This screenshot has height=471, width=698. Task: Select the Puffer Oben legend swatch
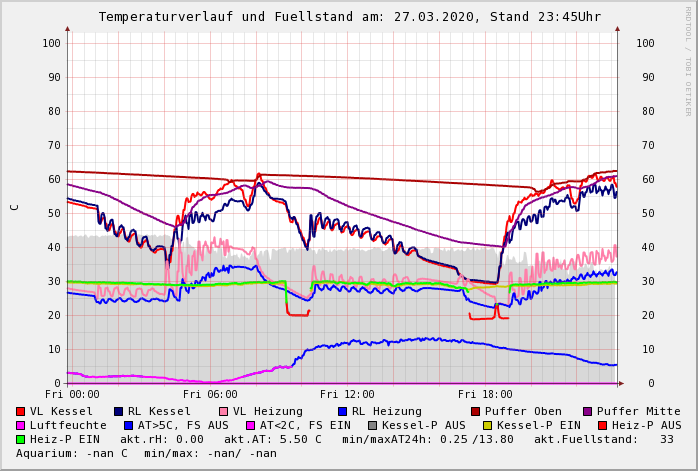tap(476, 411)
